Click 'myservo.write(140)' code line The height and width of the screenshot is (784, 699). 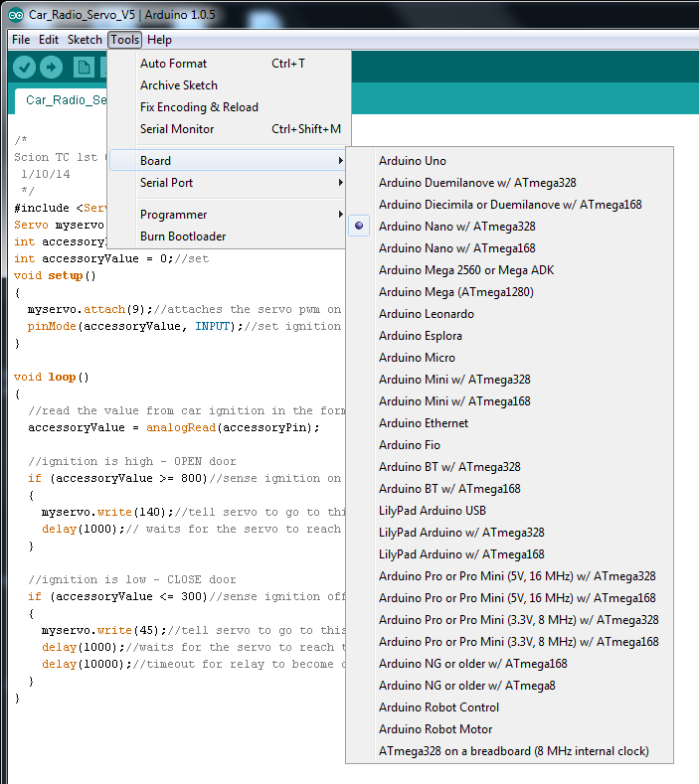(x=193, y=513)
